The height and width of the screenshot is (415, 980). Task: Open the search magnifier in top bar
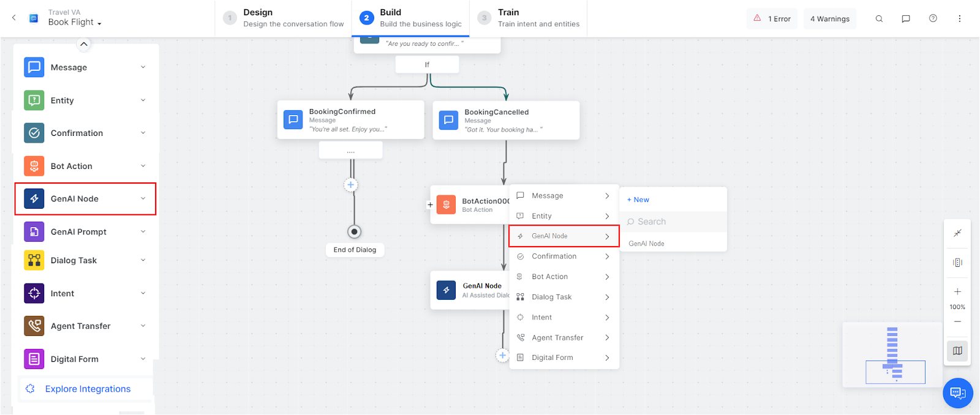point(879,19)
